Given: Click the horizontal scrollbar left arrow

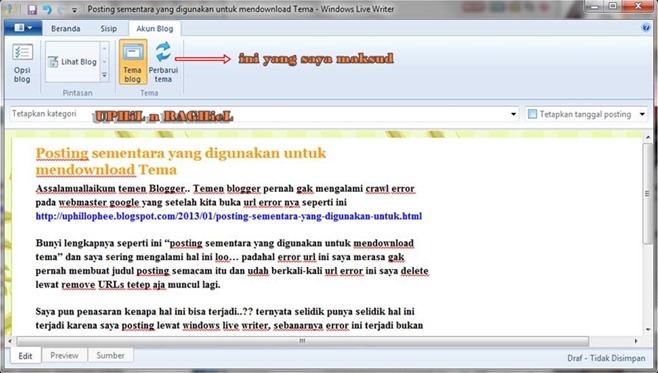Looking at the screenshot, I should [x=10, y=341].
